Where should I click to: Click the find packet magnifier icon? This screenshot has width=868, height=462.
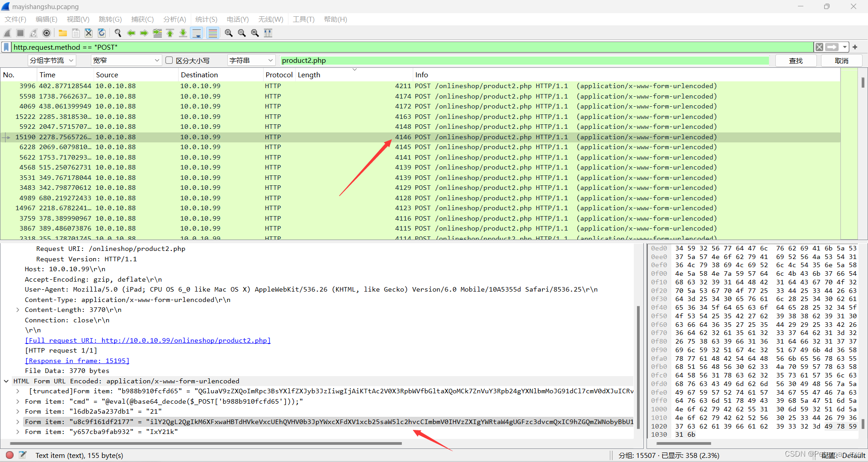click(118, 33)
